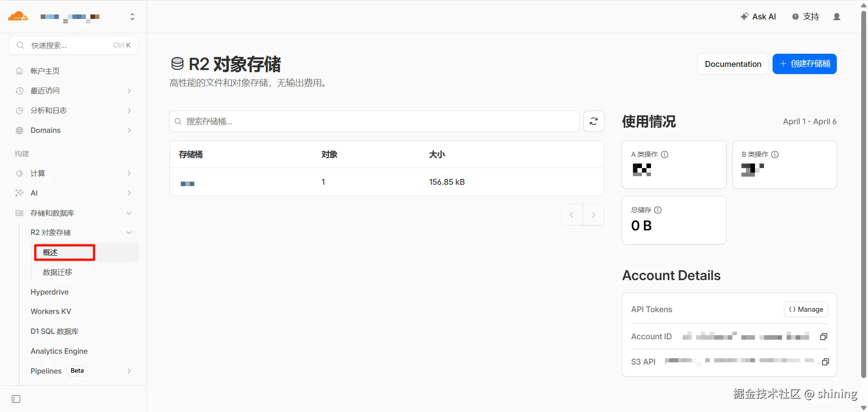Screen dimensions: 868x412
Task: Click the 创建存储桶 button
Action: point(805,64)
